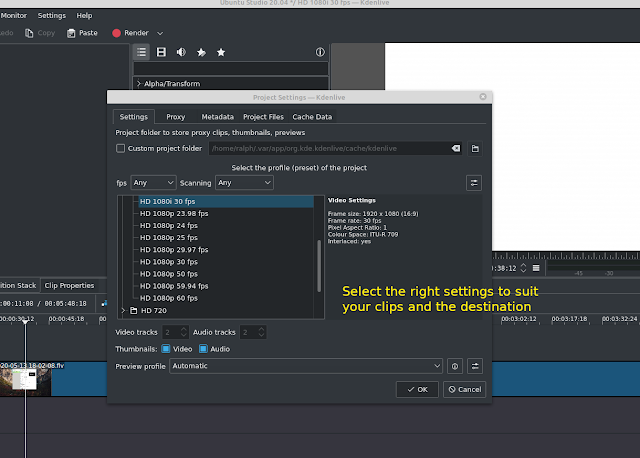The image size is (640, 458).
Task: Switch to the Proxy tab
Action: tap(176, 117)
